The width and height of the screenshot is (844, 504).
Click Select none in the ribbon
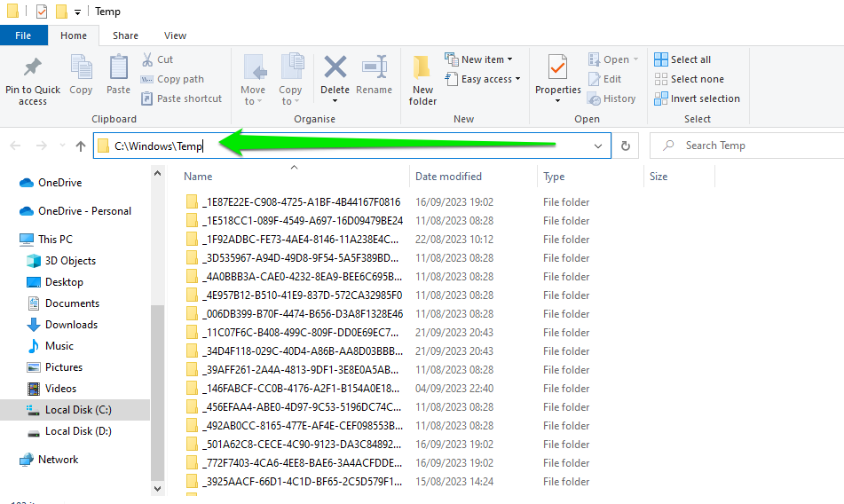pyautogui.click(x=689, y=79)
